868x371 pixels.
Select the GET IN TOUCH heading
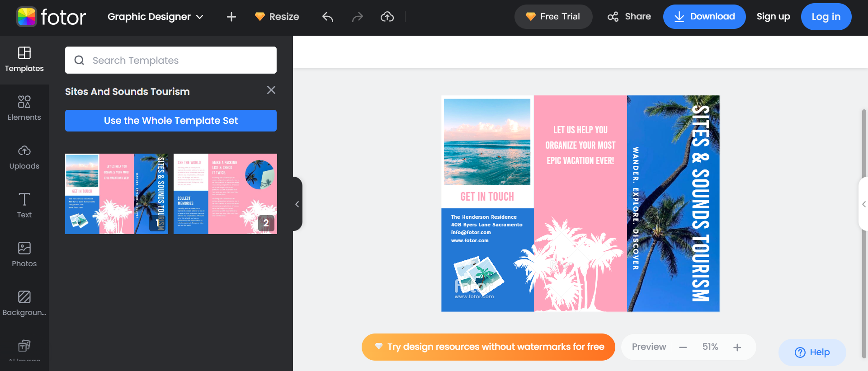487,197
